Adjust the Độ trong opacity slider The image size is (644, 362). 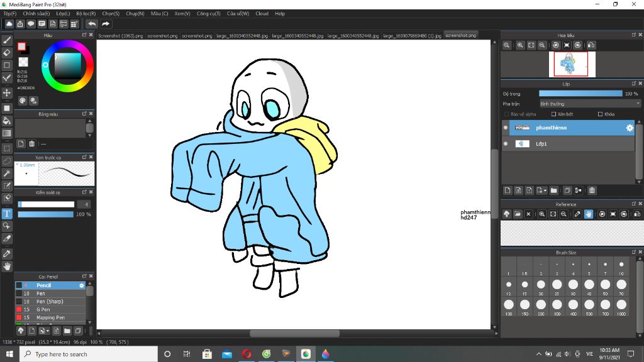(x=580, y=94)
